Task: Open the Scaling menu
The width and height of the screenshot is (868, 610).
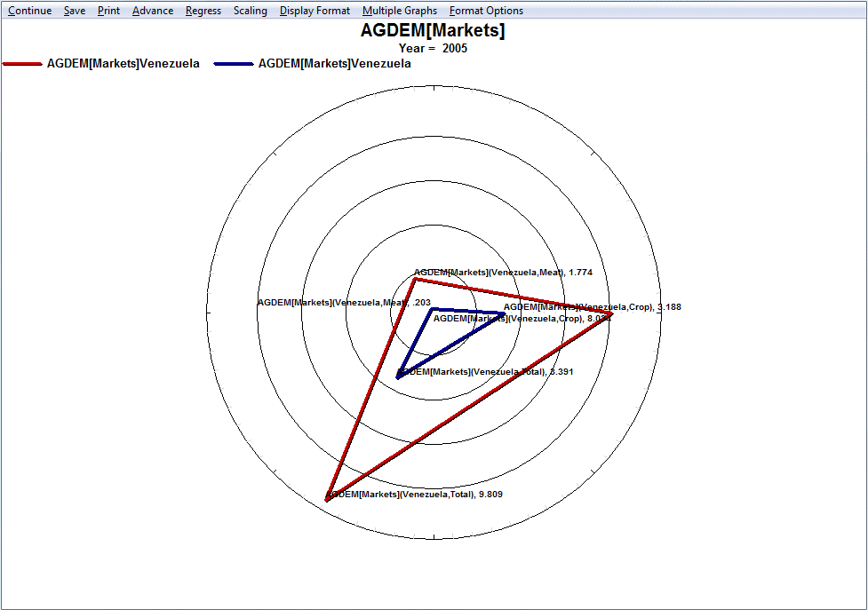Action: 250,11
